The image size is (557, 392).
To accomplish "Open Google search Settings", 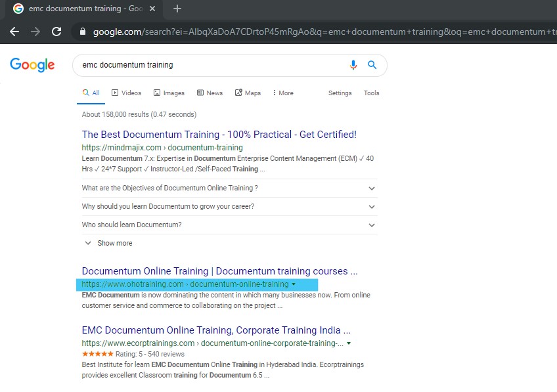I will pos(340,93).
